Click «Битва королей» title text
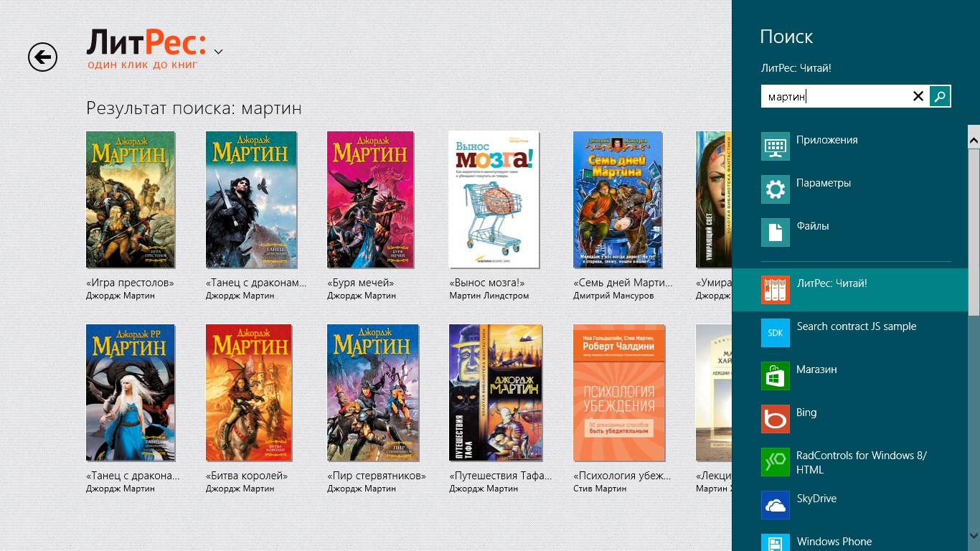 247,476
